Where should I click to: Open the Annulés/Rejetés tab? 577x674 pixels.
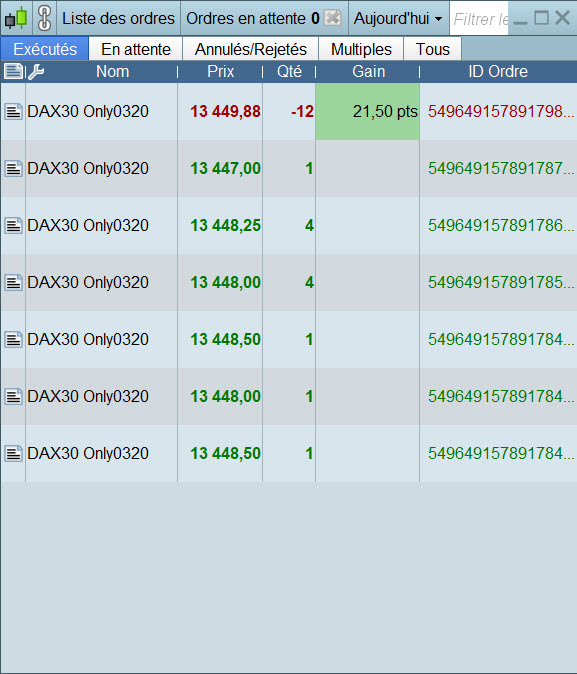coord(251,49)
